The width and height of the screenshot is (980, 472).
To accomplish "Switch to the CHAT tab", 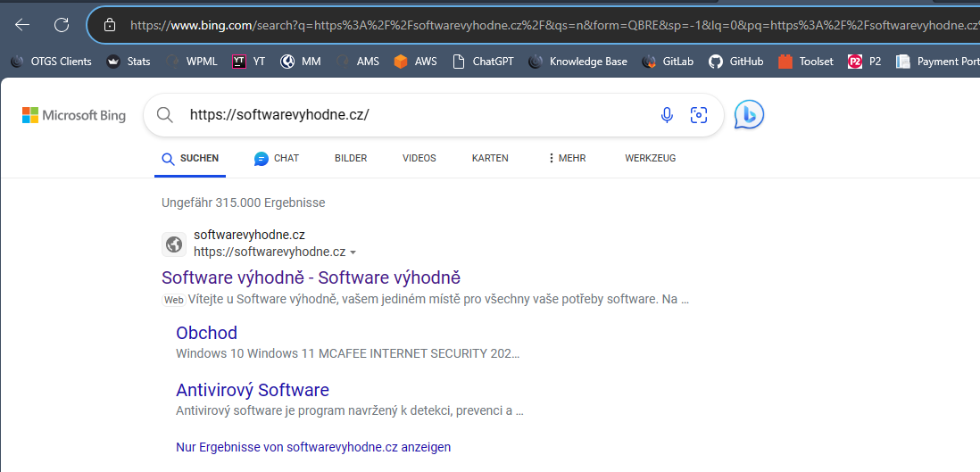I will click(x=277, y=158).
